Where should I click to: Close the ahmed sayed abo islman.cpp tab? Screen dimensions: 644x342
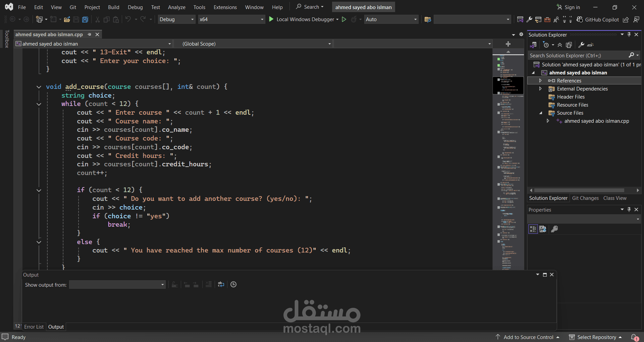97,35
